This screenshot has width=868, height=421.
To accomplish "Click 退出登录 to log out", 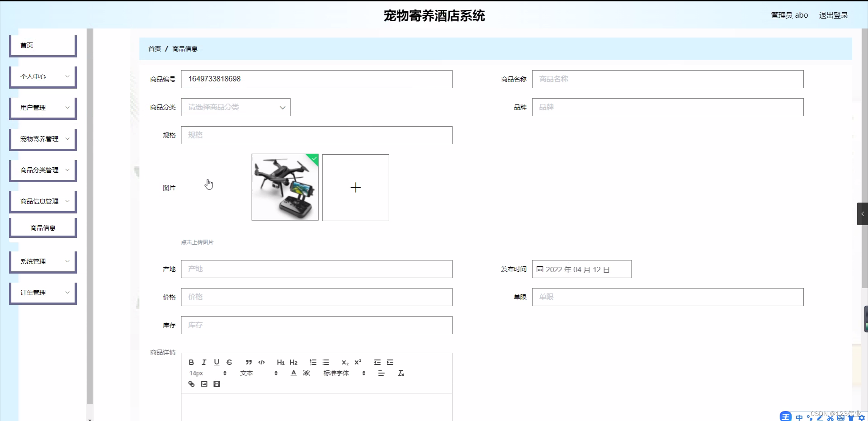I will coord(833,15).
